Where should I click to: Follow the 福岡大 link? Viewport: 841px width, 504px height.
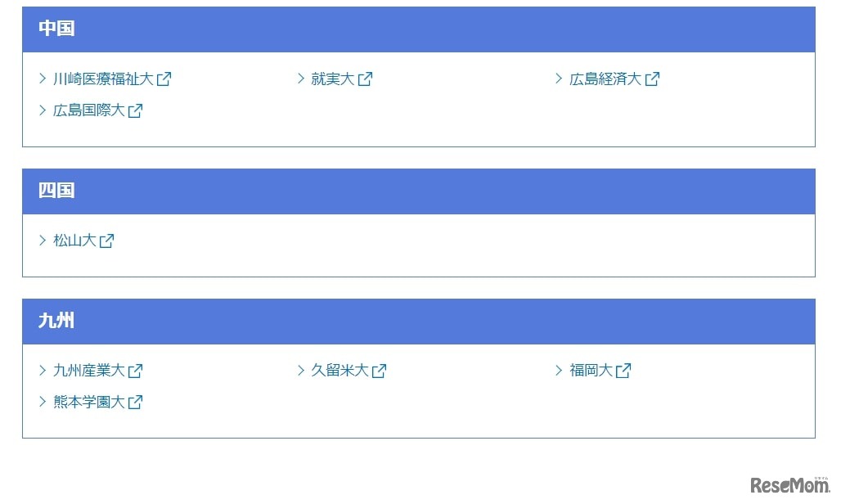591,371
